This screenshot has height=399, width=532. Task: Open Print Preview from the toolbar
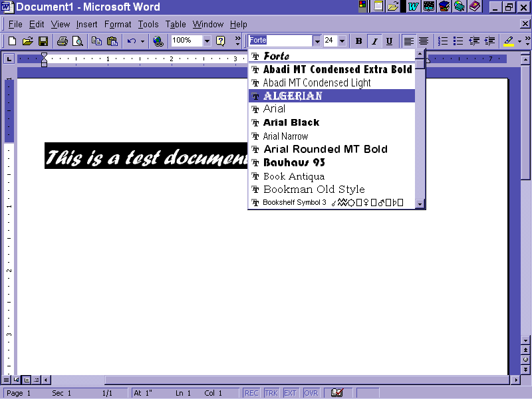(x=77, y=41)
